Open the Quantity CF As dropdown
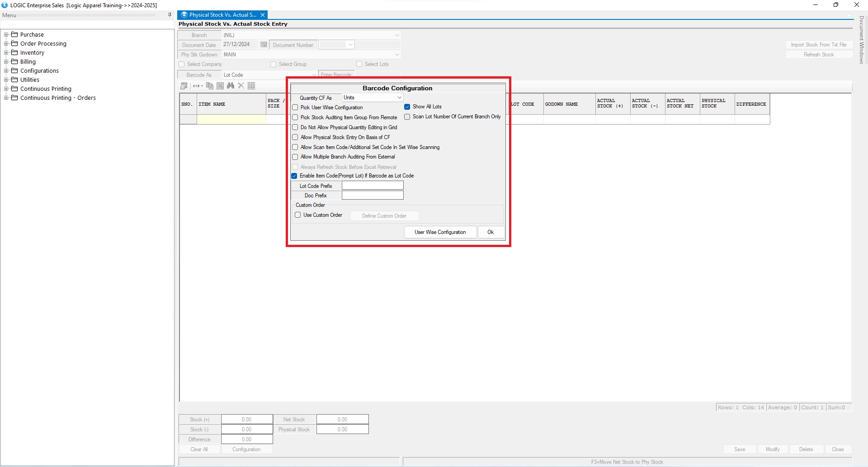Viewport: 868px width, 467px height. click(399, 98)
